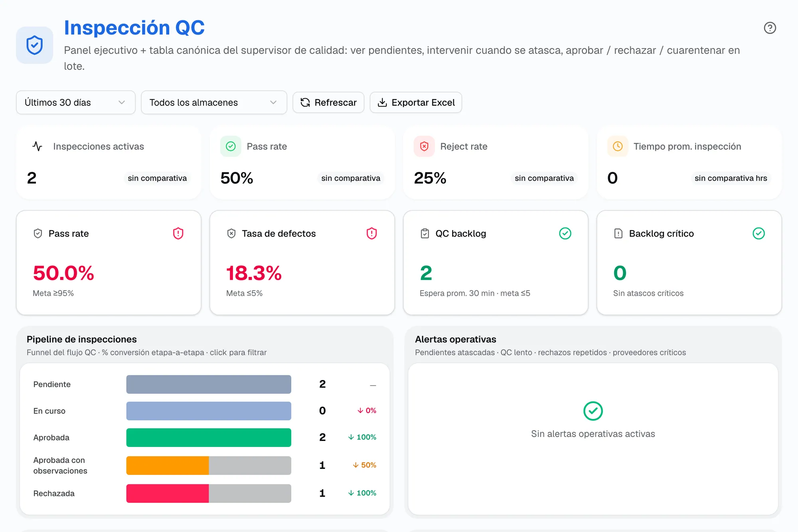Viewport: 798px width, 532px height.
Task: Click the document alert icon beside Backlog crítico
Action: click(618, 233)
